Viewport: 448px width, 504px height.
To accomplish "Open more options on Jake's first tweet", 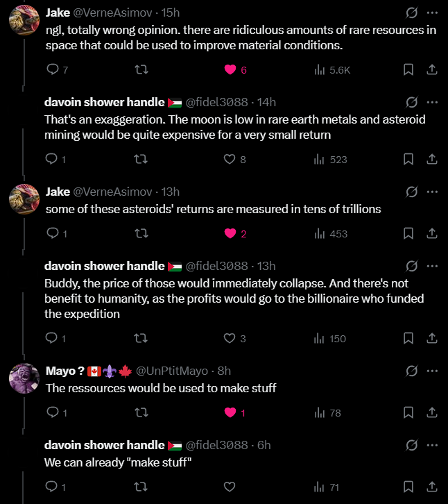I will point(431,12).
